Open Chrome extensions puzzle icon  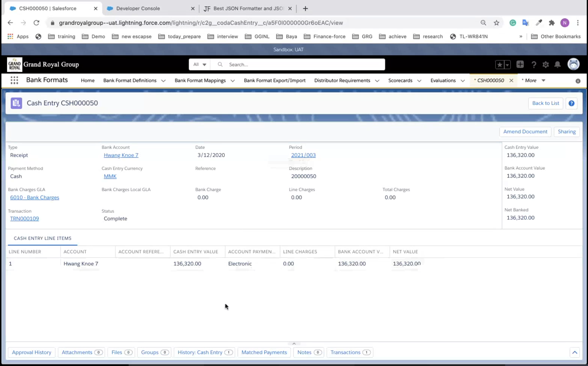pos(552,23)
